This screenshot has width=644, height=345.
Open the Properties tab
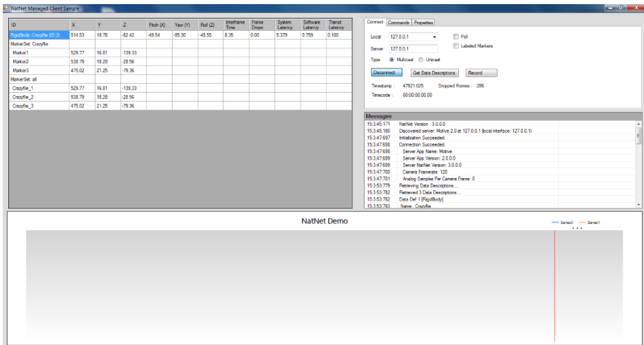[423, 23]
